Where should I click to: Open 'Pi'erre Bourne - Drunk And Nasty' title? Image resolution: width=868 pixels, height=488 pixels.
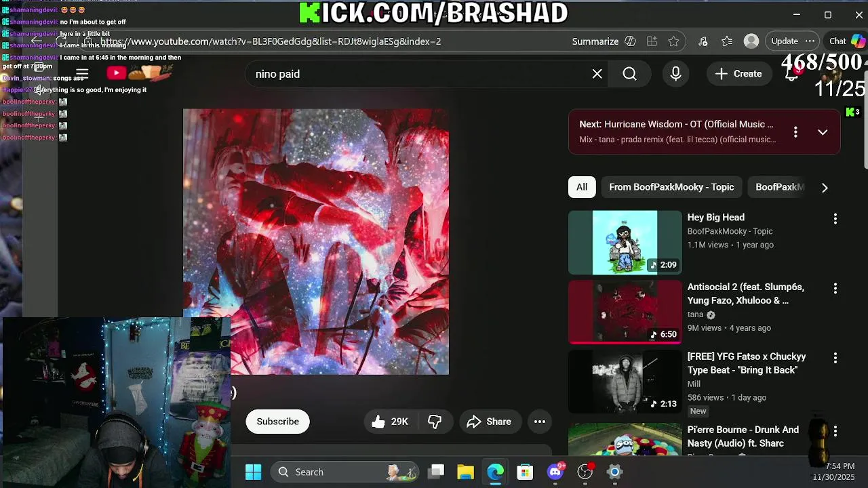pyautogui.click(x=743, y=436)
